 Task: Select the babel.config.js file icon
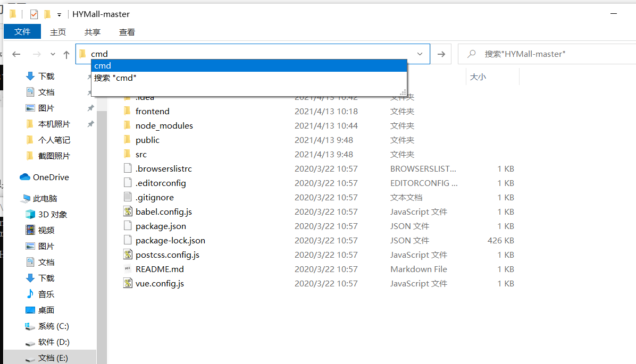[x=128, y=211]
